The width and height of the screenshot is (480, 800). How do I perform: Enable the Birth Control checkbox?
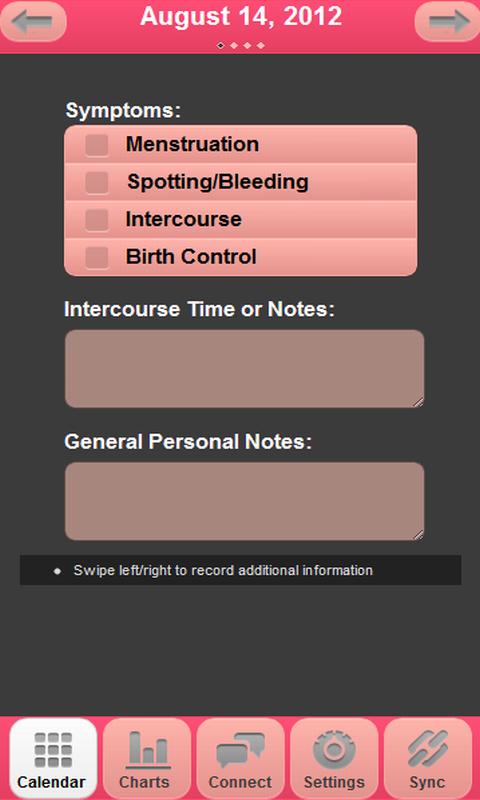(x=97, y=257)
